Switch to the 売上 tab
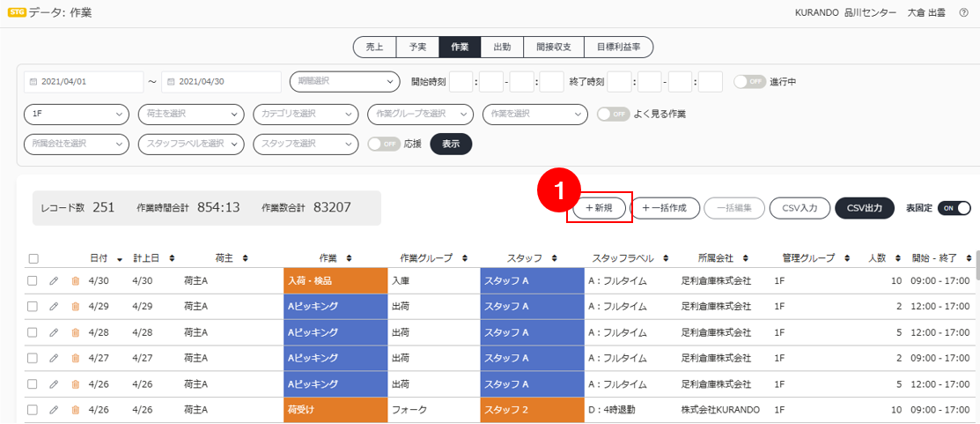Image resolution: width=980 pixels, height=424 pixels. [375, 47]
